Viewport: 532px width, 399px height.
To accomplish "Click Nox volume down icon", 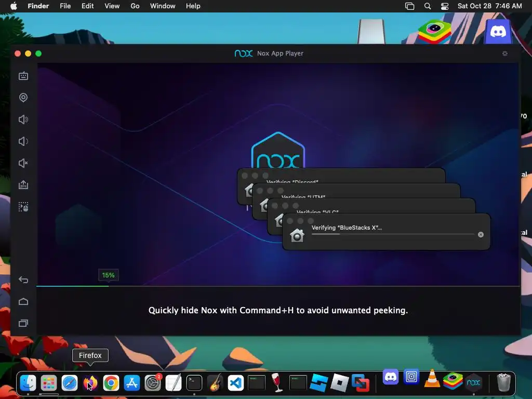I will click(23, 141).
